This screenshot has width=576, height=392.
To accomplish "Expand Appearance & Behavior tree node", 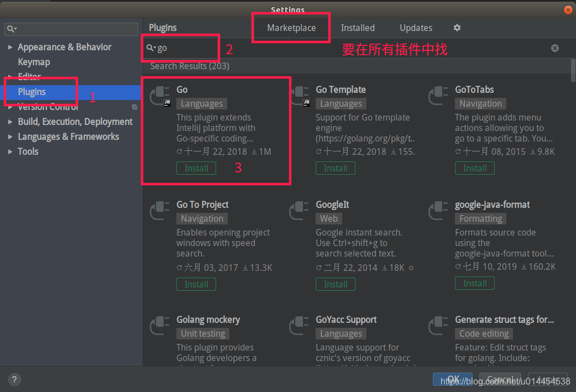I will [11, 47].
